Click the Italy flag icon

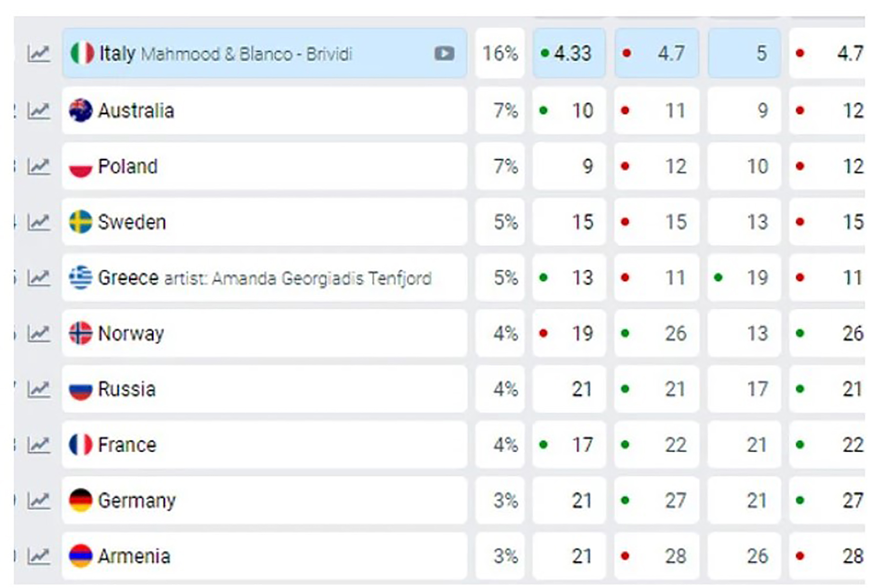click(82, 53)
